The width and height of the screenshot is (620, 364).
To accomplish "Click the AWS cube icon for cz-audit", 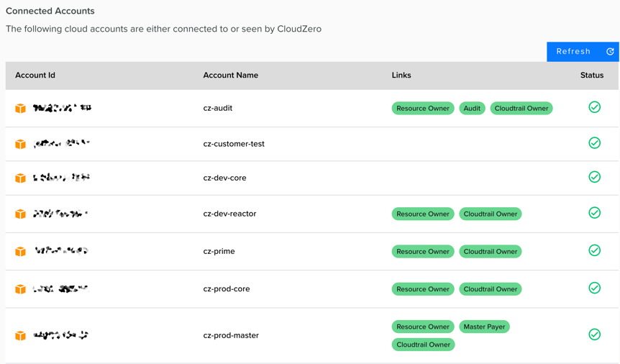I will [x=21, y=108].
